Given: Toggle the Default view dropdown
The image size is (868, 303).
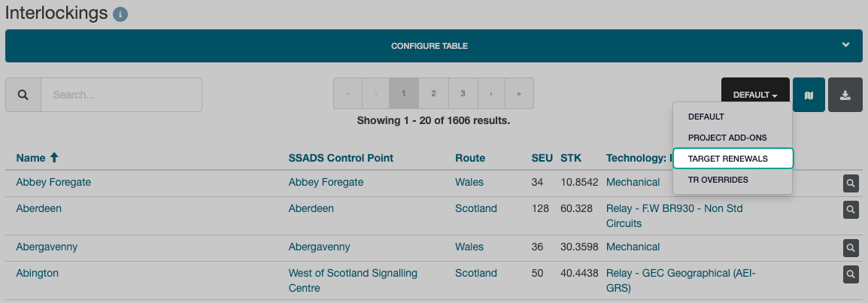Looking at the screenshot, I should (x=755, y=95).
